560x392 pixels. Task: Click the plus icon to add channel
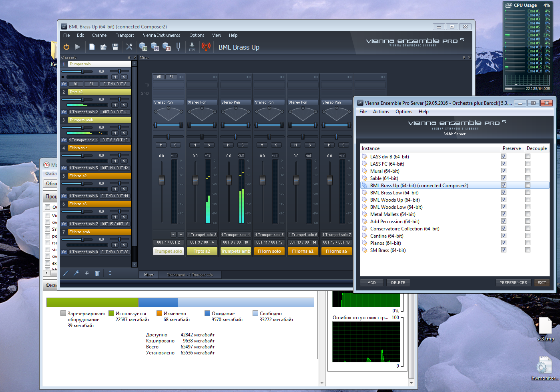click(x=87, y=273)
